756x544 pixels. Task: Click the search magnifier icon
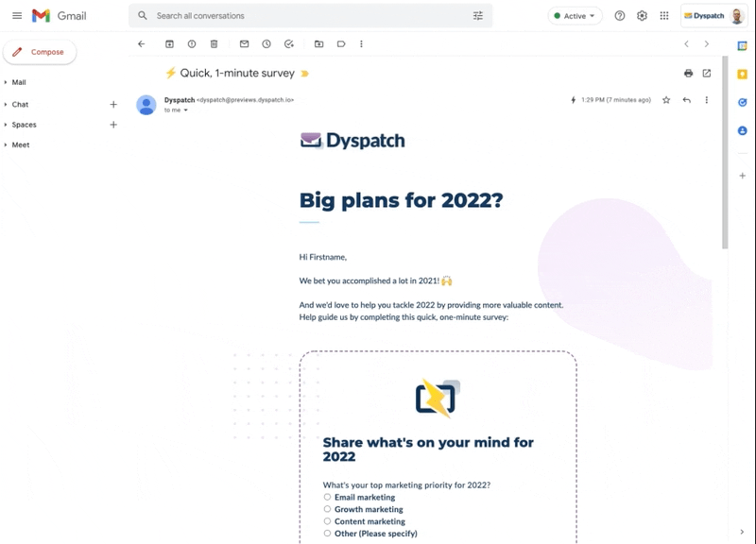click(143, 15)
